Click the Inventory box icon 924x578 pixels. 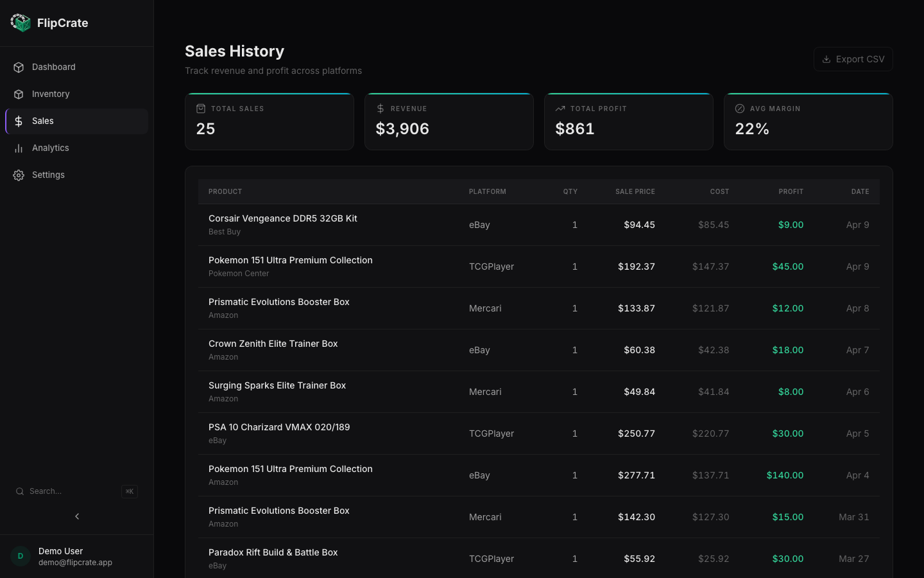[x=18, y=94]
